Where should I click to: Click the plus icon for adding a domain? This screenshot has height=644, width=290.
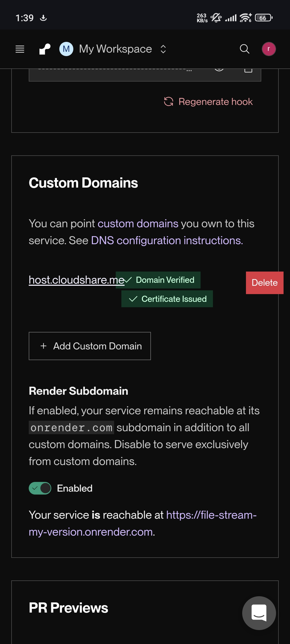click(x=44, y=346)
